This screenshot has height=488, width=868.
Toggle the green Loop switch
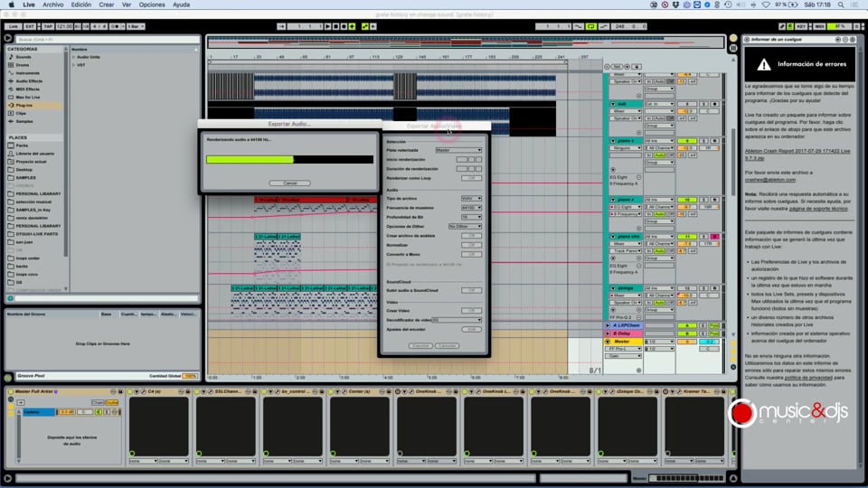591,26
